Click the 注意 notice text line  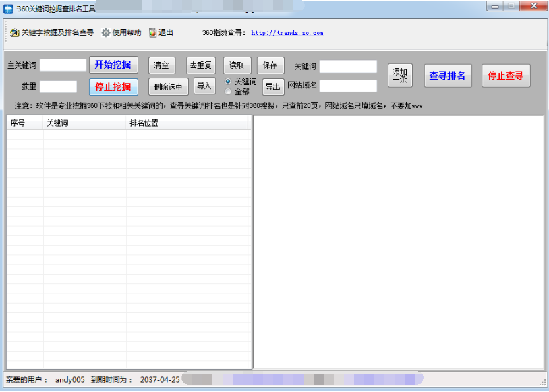click(218, 106)
